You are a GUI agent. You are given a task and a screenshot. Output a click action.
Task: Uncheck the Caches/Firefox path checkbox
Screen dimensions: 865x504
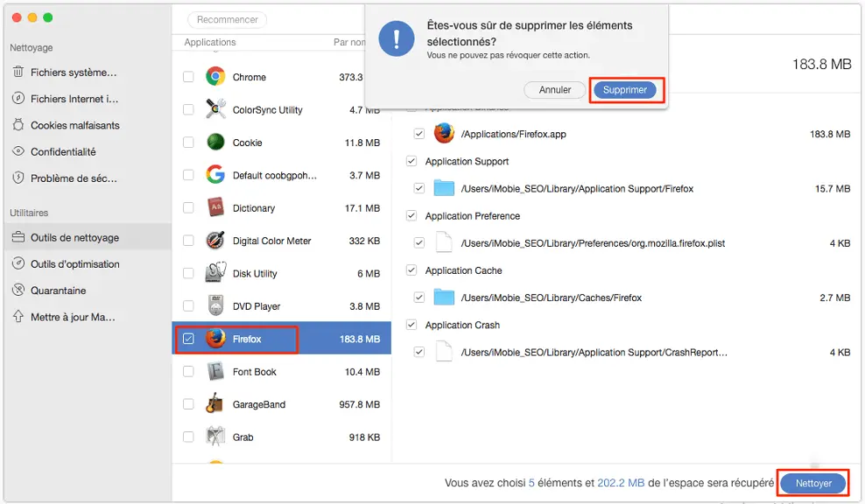click(419, 297)
